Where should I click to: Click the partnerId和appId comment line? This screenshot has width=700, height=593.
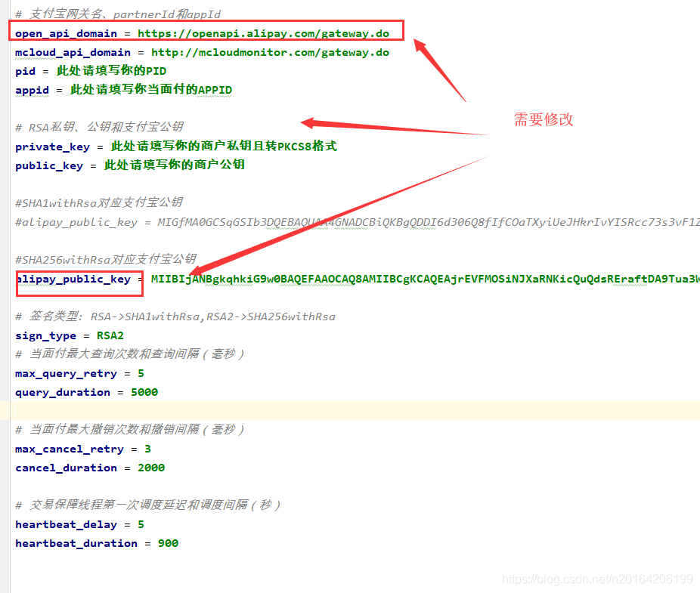[x=118, y=14]
